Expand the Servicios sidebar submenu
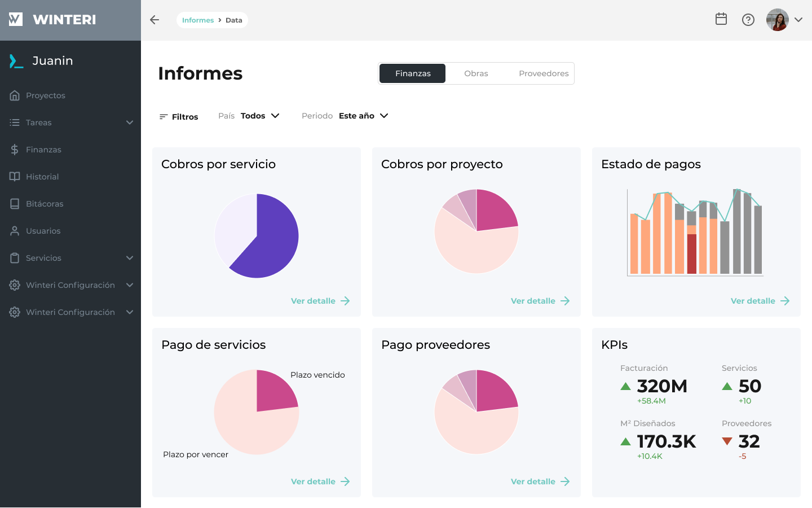Image resolution: width=812 pixels, height=508 pixels. point(129,258)
